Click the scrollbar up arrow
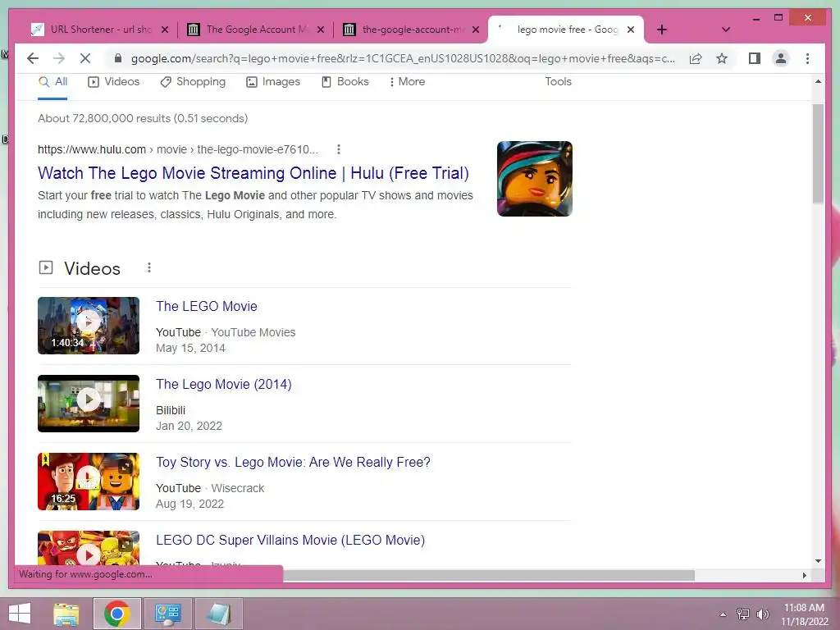Viewport: 840px width, 630px height. tap(818, 81)
